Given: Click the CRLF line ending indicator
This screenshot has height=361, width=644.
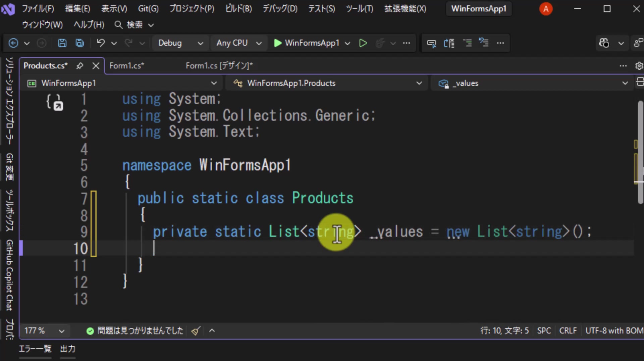Looking at the screenshot, I should (568, 331).
